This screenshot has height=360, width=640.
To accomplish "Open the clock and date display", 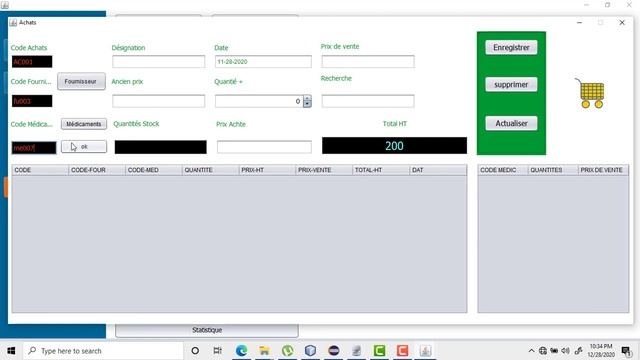I will pyautogui.click(x=601, y=351).
